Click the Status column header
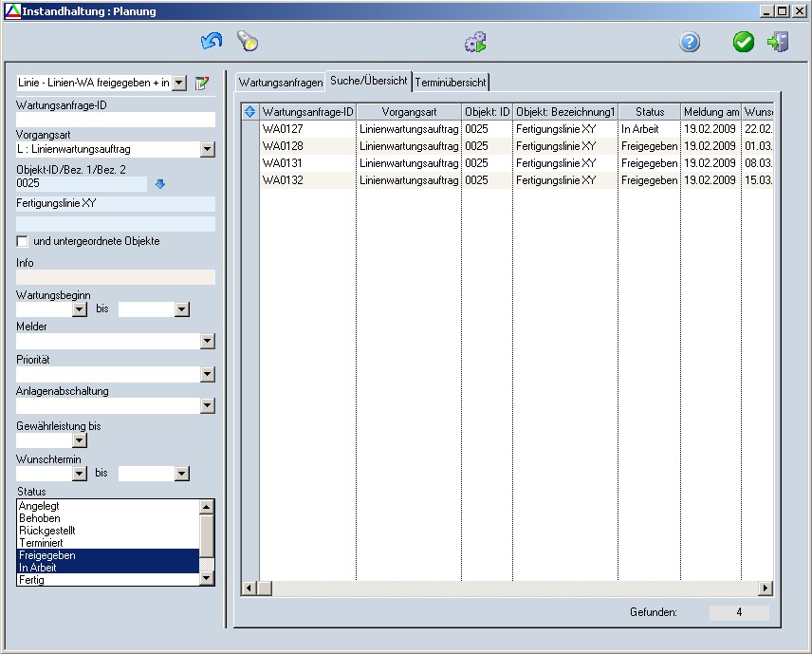 click(x=650, y=112)
